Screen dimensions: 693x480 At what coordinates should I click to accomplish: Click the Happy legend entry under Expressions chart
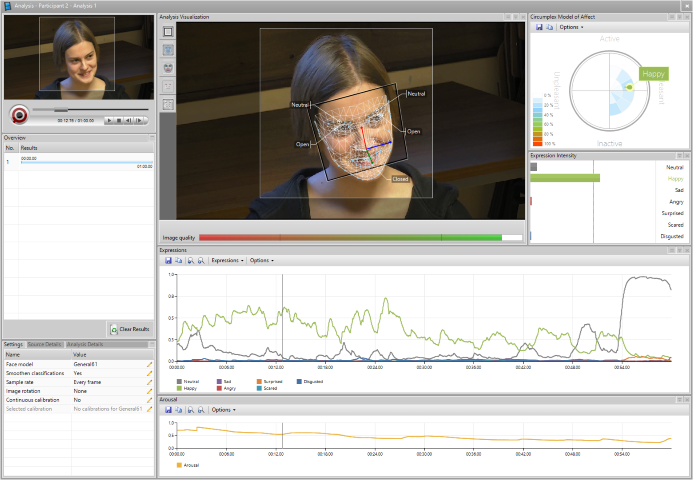point(187,389)
